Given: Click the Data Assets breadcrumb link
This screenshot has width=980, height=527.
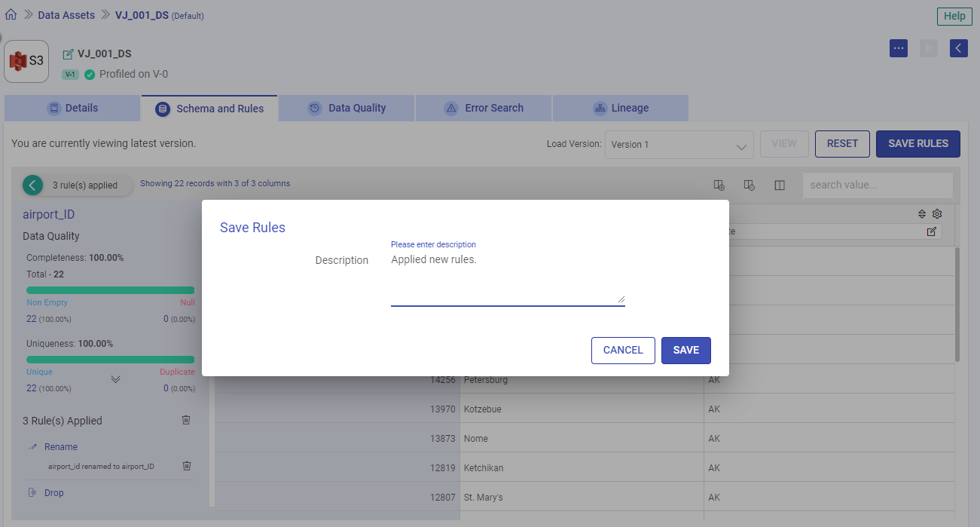Looking at the screenshot, I should coord(66,15).
